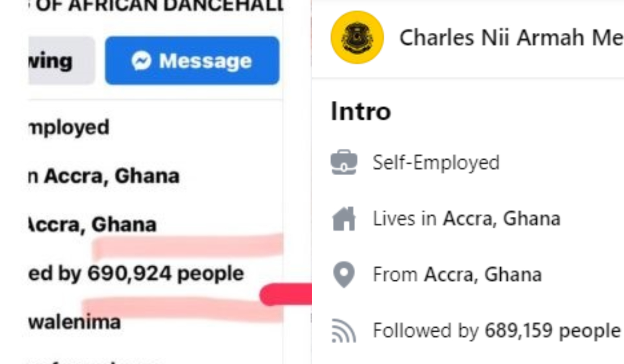Click the Intro section heading
Image resolution: width=624 pixels, height=364 pixels.
361,111
